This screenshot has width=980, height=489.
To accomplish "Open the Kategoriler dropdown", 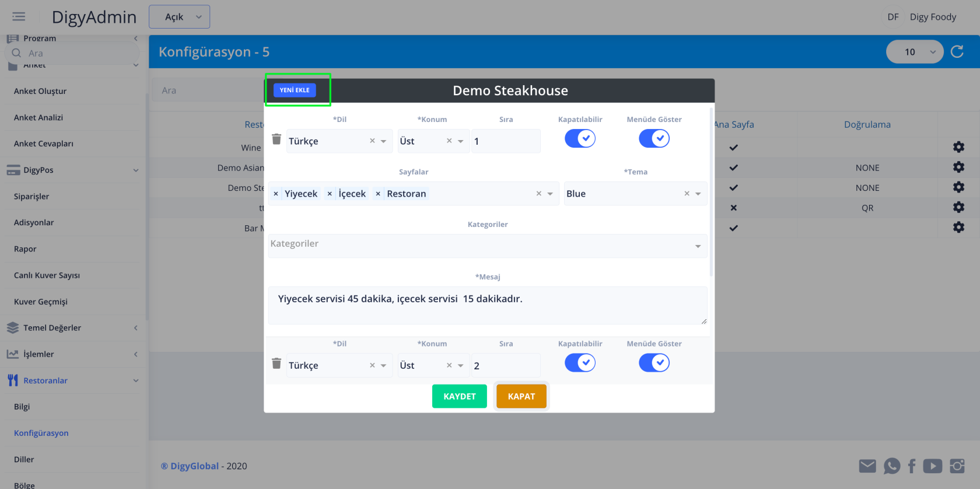I will click(487, 246).
